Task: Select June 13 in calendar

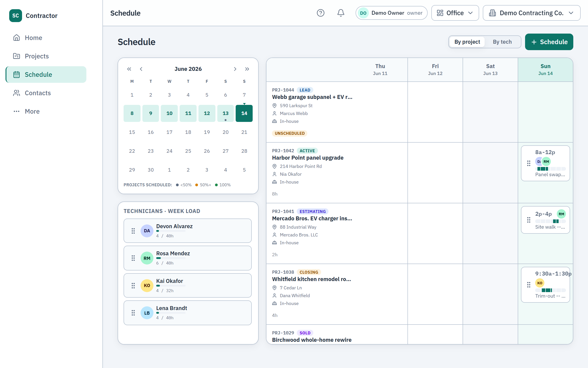Action: pyautogui.click(x=226, y=113)
